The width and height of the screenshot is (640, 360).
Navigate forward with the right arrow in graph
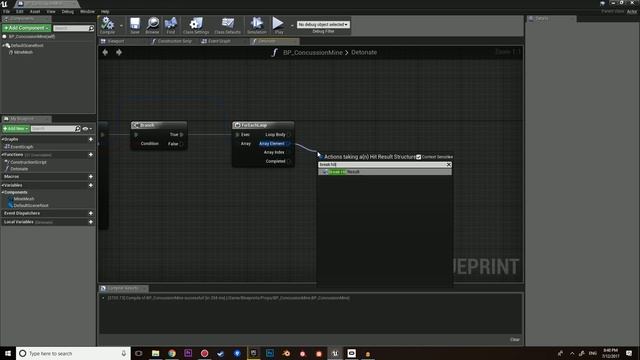pos(119,52)
